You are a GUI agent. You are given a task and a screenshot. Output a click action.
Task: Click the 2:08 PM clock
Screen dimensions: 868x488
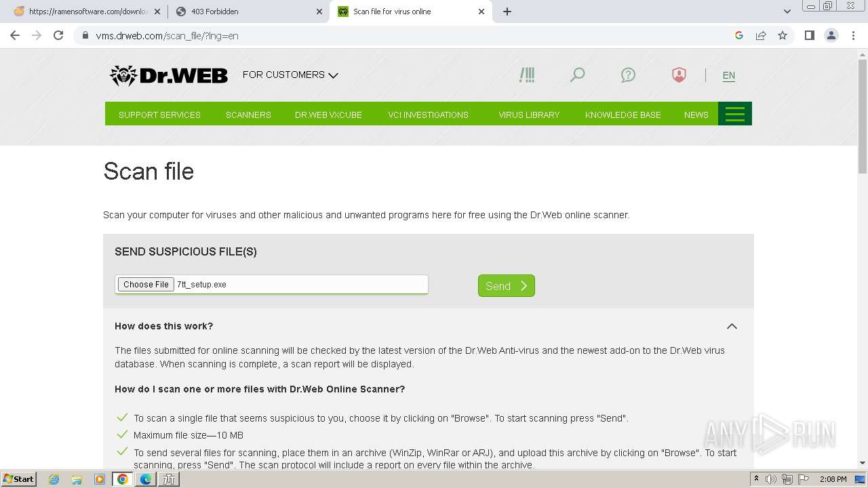(x=833, y=479)
